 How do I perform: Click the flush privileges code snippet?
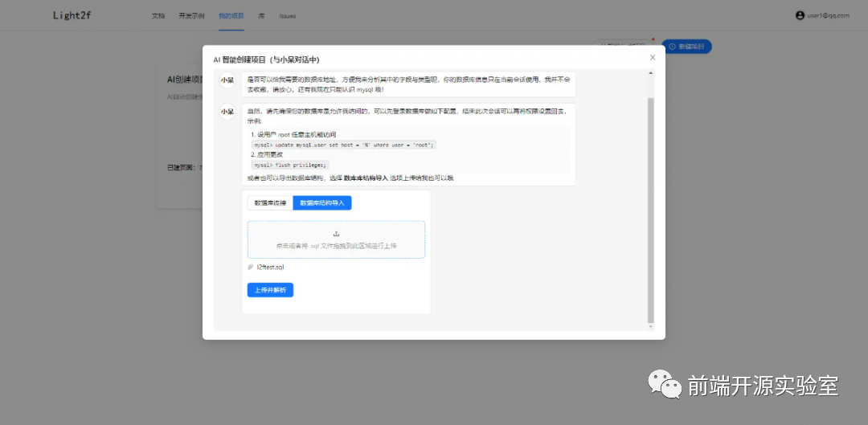coord(290,165)
